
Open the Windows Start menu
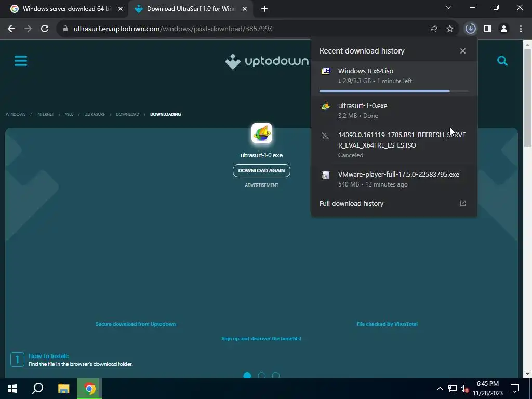pos(12,389)
